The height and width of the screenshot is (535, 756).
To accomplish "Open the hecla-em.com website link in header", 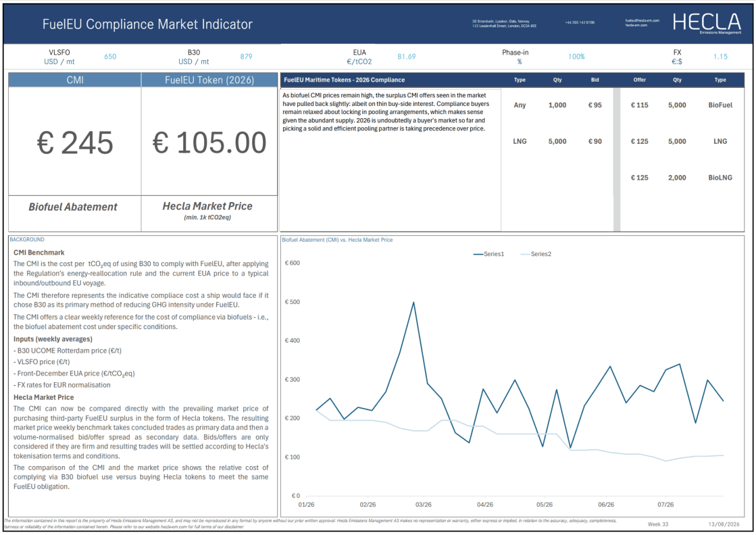I will 636,25.
